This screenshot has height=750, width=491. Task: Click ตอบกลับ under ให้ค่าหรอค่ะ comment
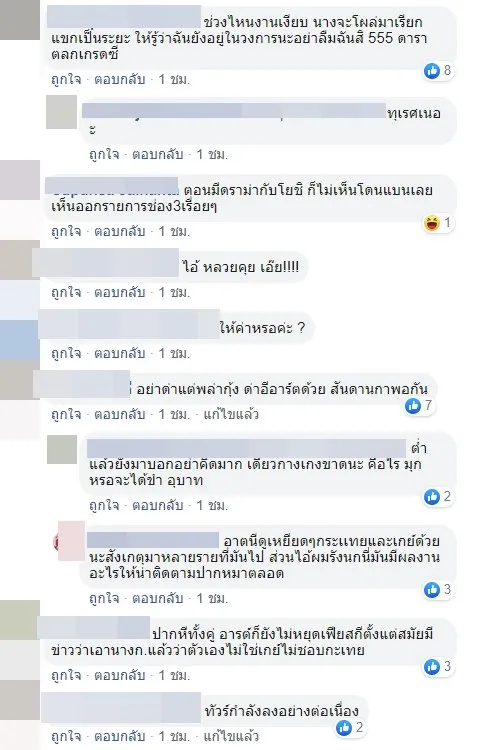119,353
